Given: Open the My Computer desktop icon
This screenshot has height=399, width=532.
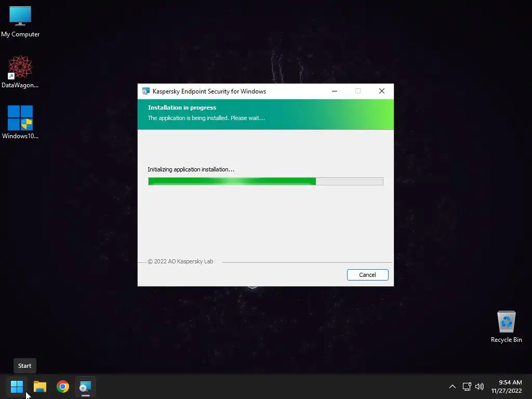Looking at the screenshot, I should (x=20, y=22).
